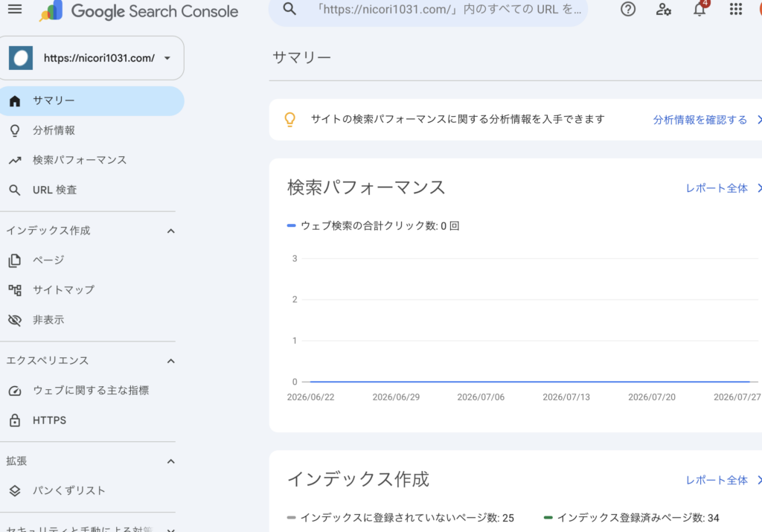
Task: Open property selector dropdown nicori1031.com
Action: click(x=92, y=58)
